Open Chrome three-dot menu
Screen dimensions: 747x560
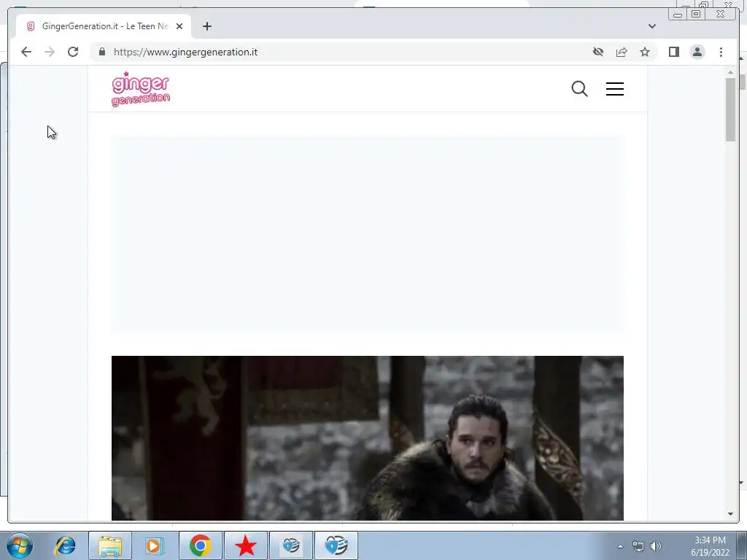pos(721,52)
